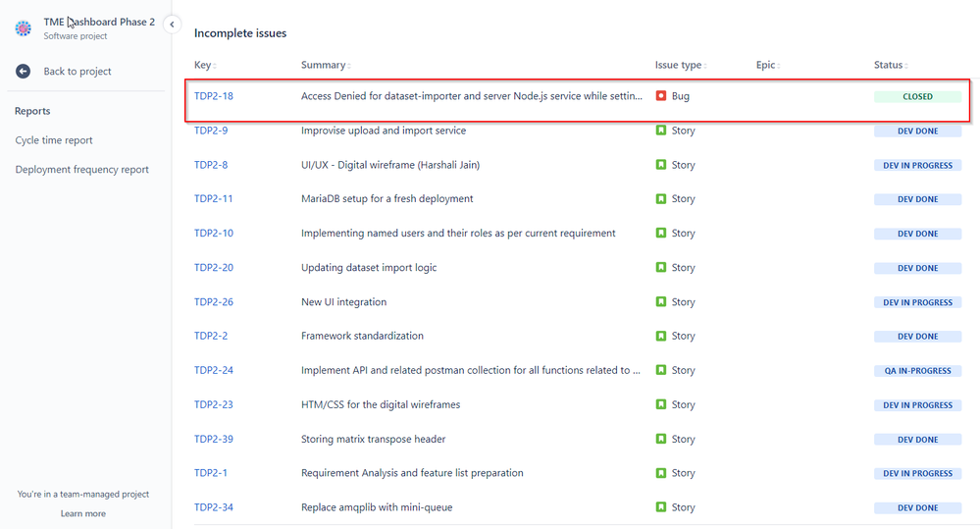Open the Cycle time report
Image resolution: width=980 pixels, height=529 pixels.
point(54,140)
